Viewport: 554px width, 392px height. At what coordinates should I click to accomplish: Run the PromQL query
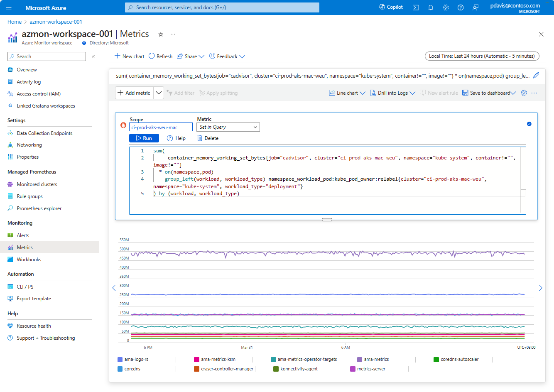[x=144, y=138]
